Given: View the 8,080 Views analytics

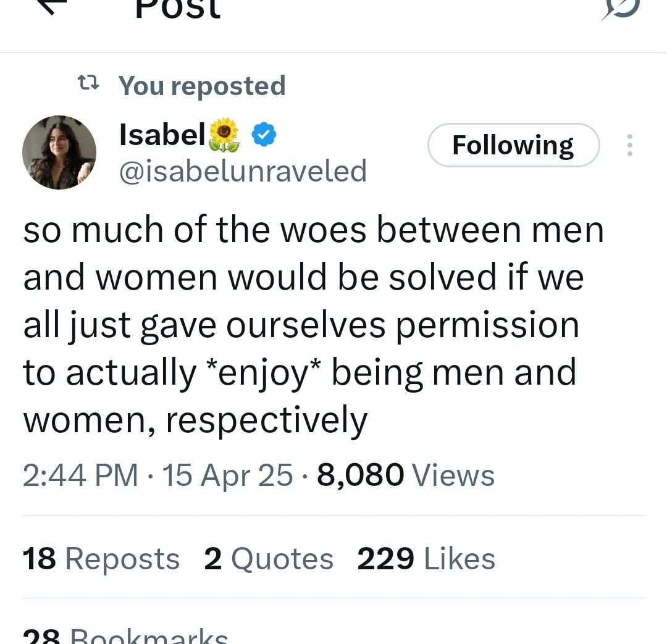Looking at the screenshot, I should (x=406, y=475).
